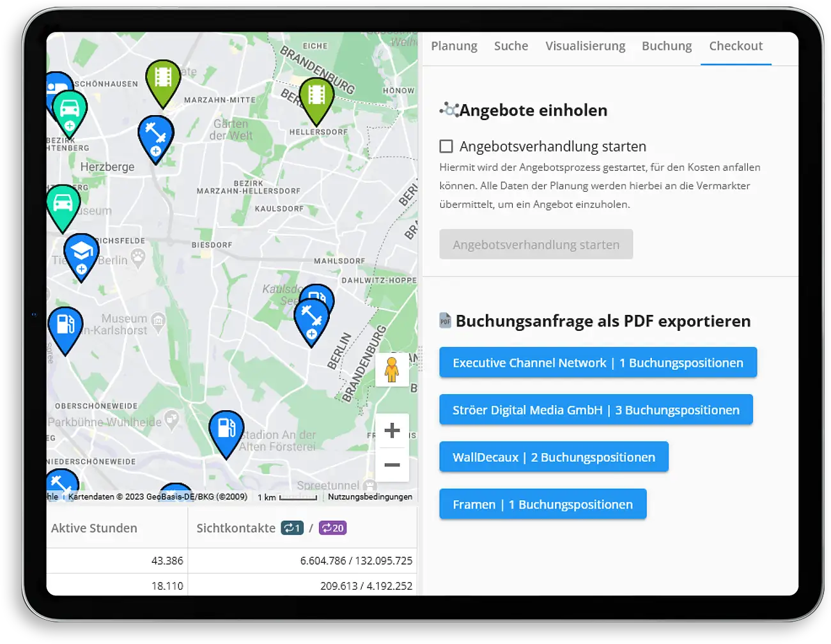This screenshot has width=831, height=644.
Task: Select the 6.604.786 / 132.095.725 cell
Action: click(302, 560)
